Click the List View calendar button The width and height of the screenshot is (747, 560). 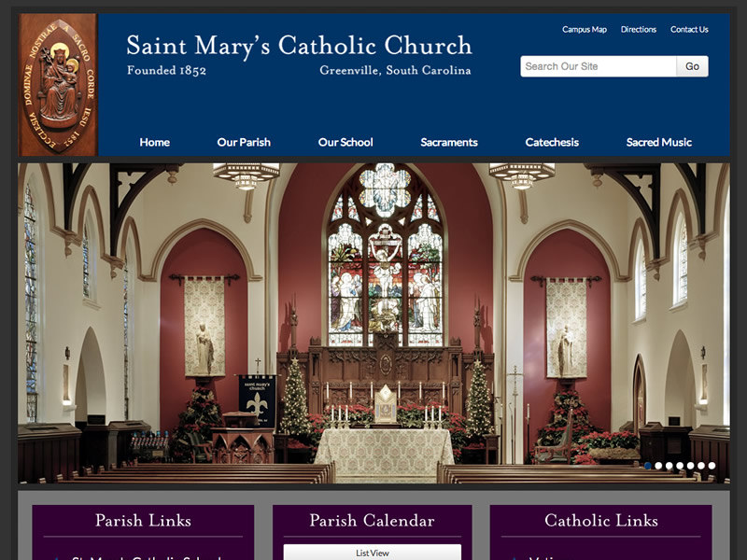(x=372, y=553)
